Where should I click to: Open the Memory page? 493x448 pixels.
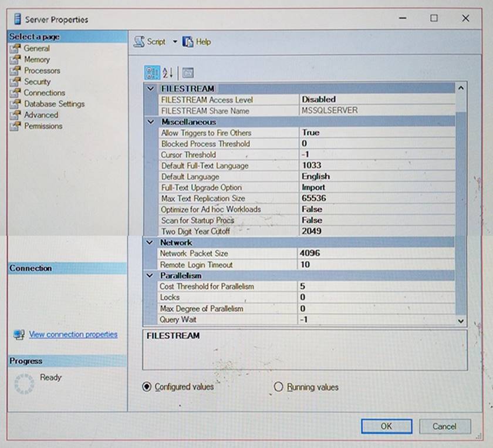[x=37, y=59]
